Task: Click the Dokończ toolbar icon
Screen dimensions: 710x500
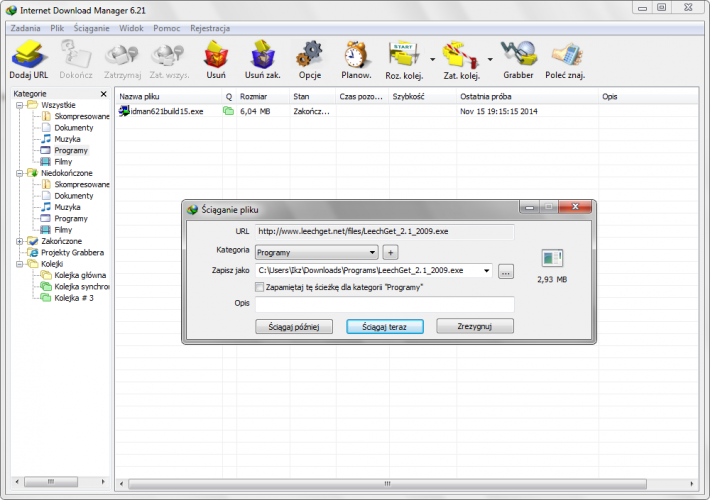Action: pyautogui.click(x=76, y=54)
